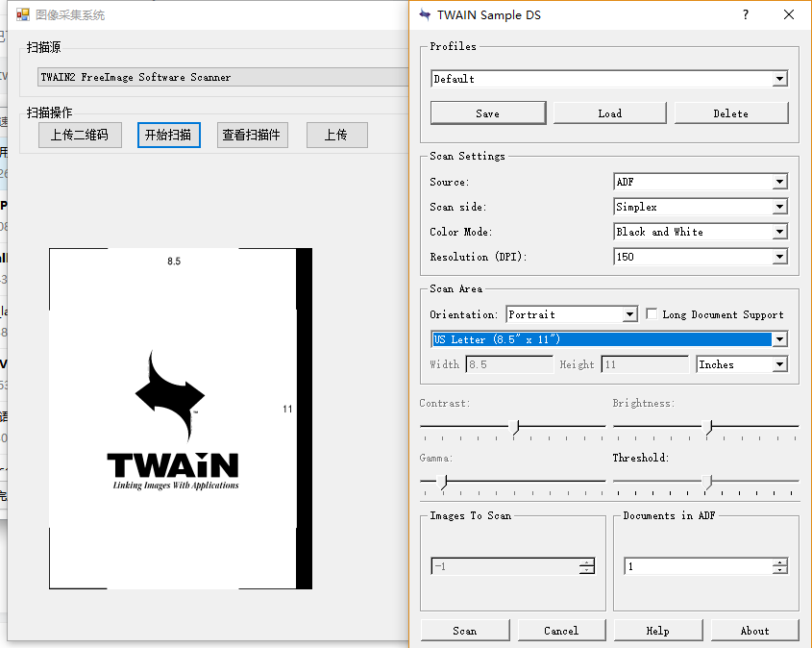This screenshot has width=812, height=648.
Task: Click the TWAIN letter preview thumbnail
Action: tap(179, 417)
